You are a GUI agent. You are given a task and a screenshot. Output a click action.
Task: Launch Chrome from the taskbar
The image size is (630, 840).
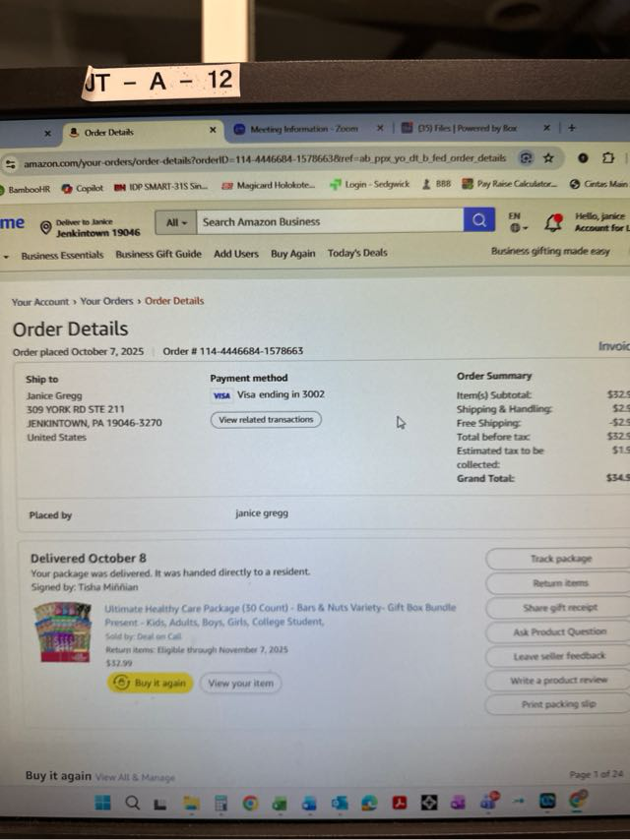pos(250,803)
